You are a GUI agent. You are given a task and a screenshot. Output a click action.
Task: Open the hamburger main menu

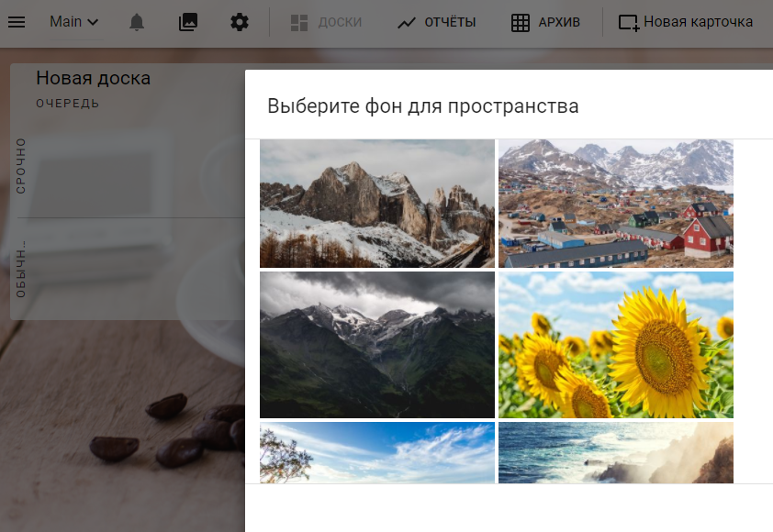point(17,22)
